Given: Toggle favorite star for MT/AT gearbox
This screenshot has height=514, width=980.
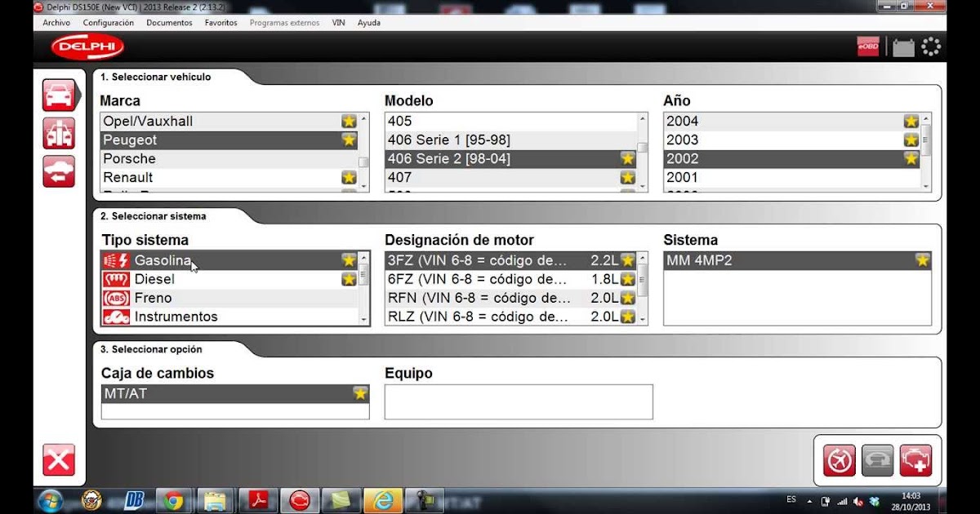Looking at the screenshot, I should pos(360,393).
